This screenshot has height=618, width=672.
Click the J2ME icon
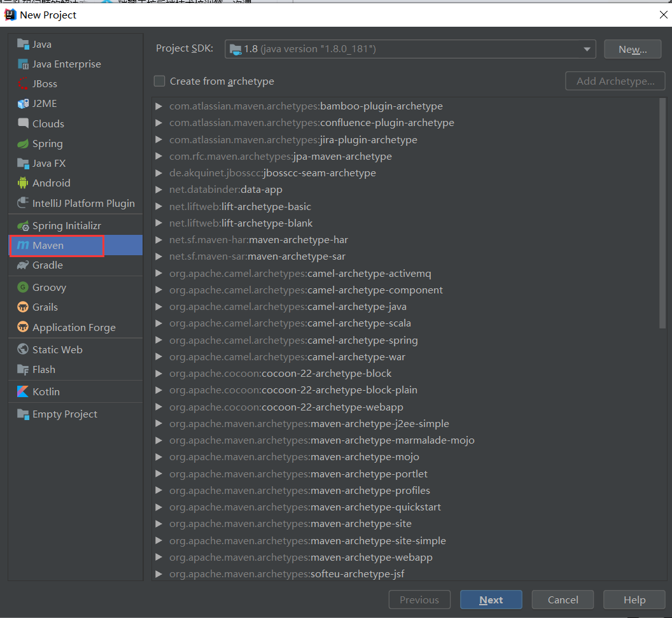[23, 104]
